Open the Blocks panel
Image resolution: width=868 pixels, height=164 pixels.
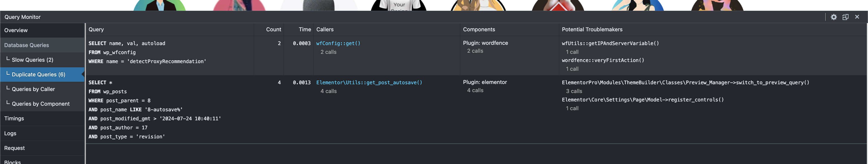[12, 162]
